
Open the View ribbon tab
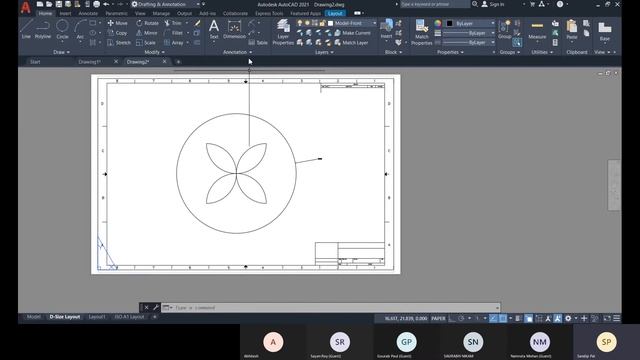(140, 13)
